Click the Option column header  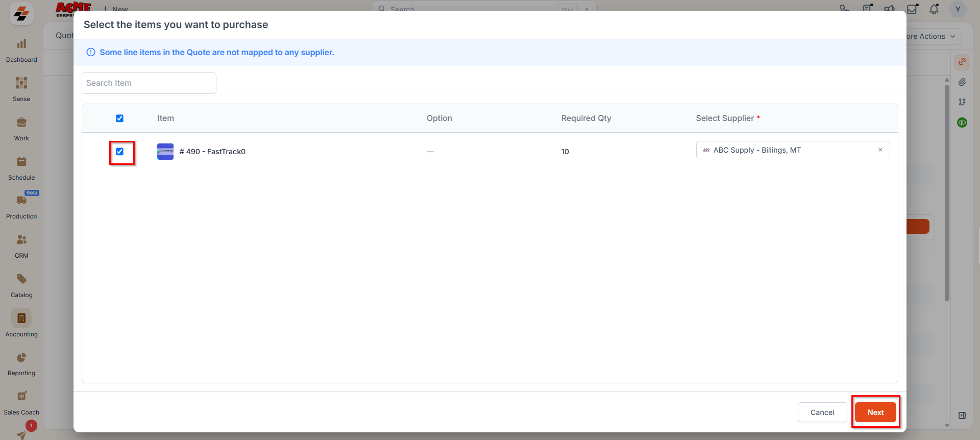(x=439, y=118)
